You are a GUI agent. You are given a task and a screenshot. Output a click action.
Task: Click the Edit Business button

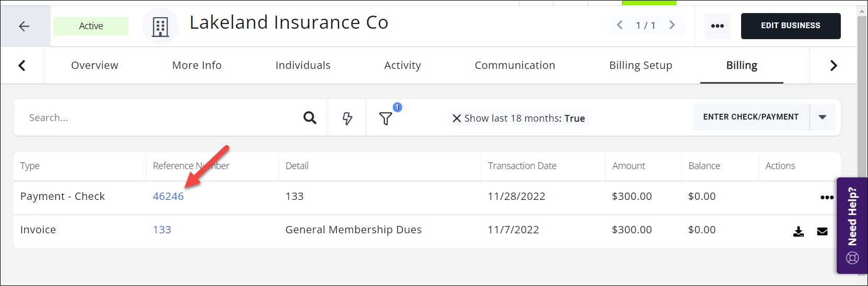coord(790,26)
